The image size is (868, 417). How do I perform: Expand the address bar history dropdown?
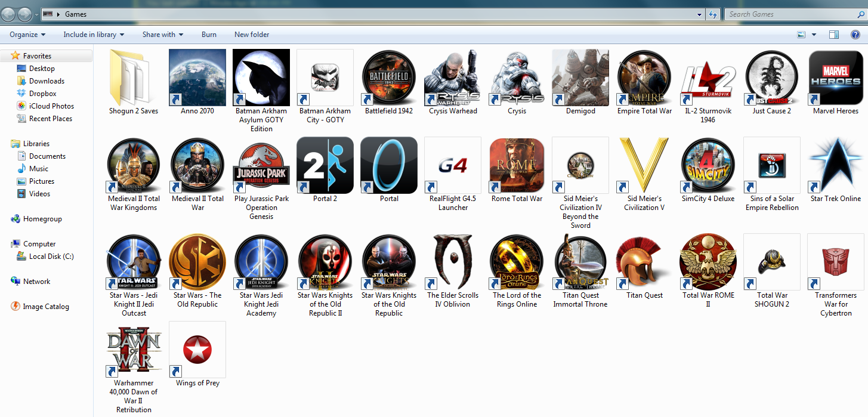700,14
